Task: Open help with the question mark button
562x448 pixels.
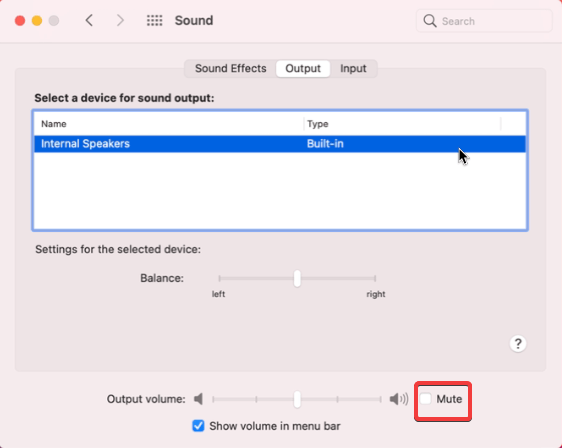Action: [518, 344]
